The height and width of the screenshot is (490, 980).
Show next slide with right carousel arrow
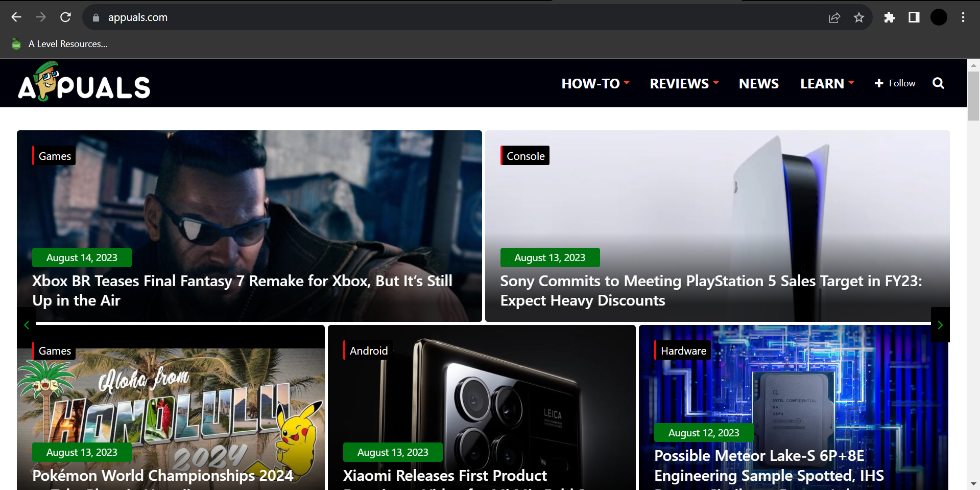click(x=940, y=325)
